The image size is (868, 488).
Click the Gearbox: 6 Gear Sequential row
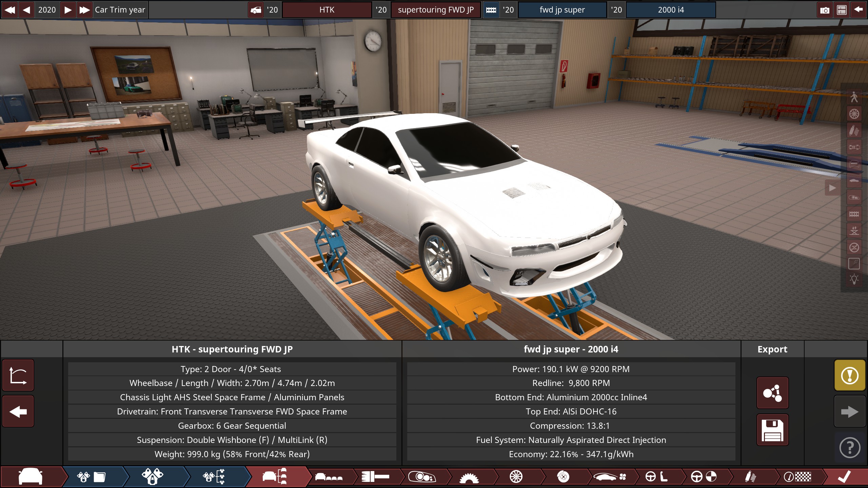[232, 426]
